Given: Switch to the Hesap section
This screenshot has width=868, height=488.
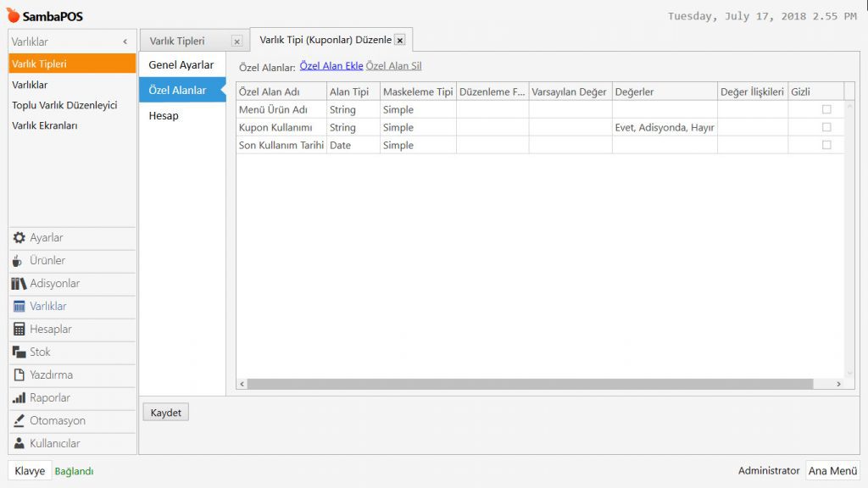Looking at the screenshot, I should point(164,116).
